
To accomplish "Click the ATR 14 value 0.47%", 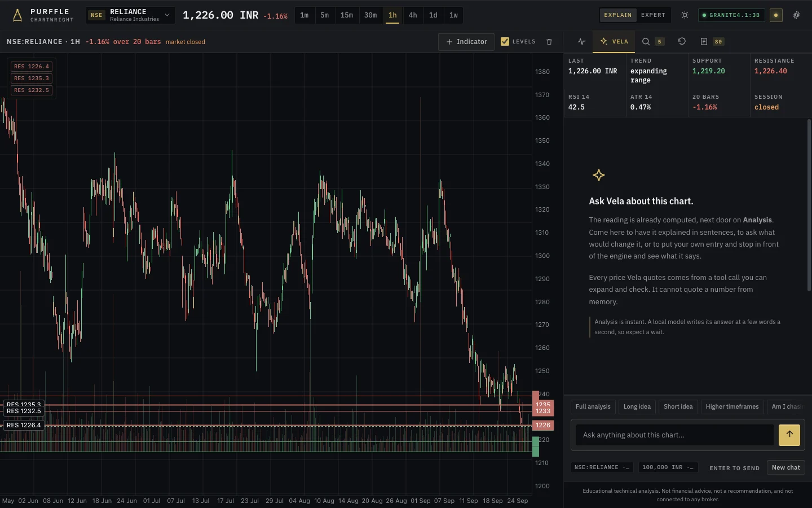I will 641,107.
